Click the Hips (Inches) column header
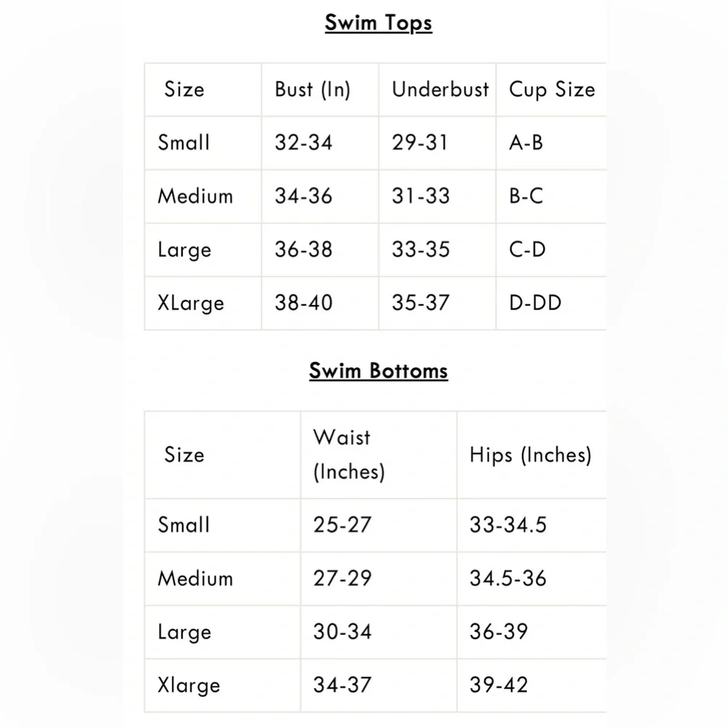This screenshot has height=728, width=728. [x=530, y=455]
